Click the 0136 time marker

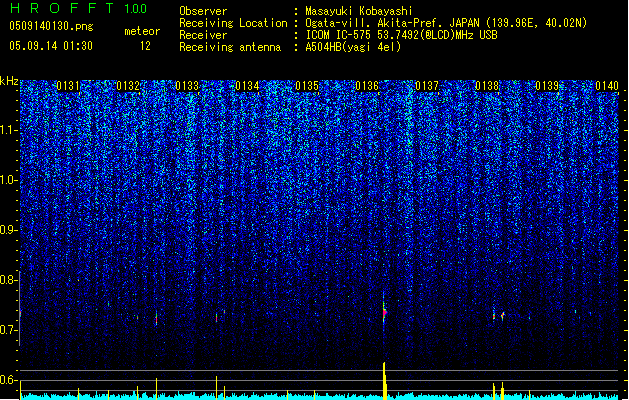pos(367,86)
